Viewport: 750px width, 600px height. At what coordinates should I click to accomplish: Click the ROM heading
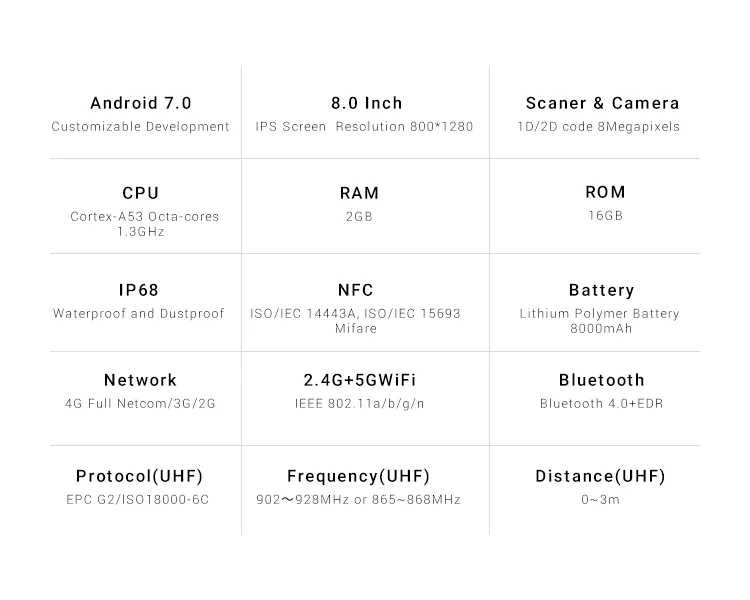coord(605,192)
